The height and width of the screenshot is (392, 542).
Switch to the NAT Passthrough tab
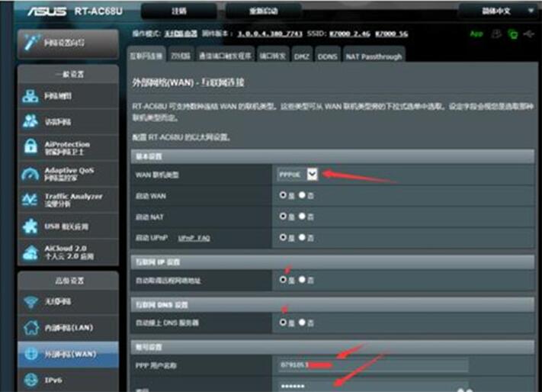click(x=374, y=56)
